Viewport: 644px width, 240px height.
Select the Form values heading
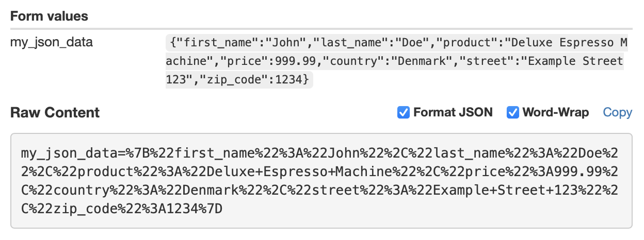tap(50, 16)
